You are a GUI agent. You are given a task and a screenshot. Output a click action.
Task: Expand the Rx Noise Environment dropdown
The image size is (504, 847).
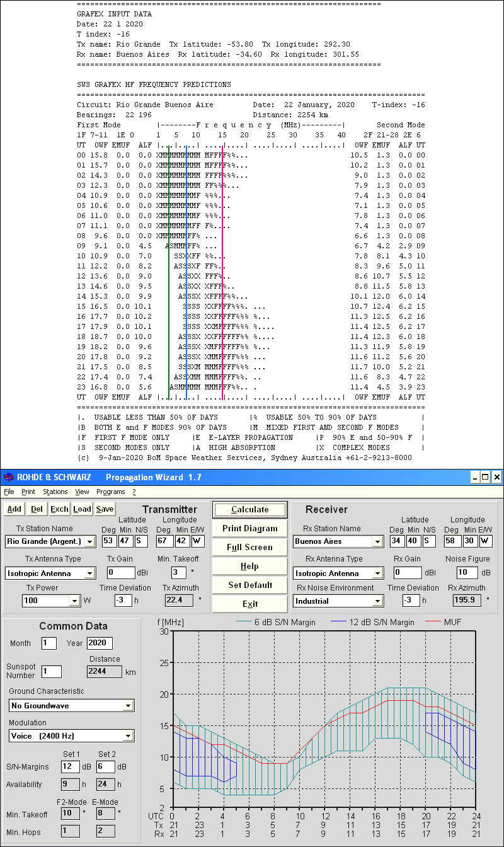[x=377, y=601]
